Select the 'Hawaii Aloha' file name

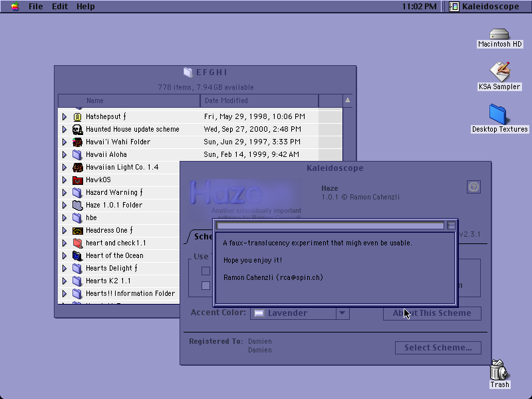(106, 155)
